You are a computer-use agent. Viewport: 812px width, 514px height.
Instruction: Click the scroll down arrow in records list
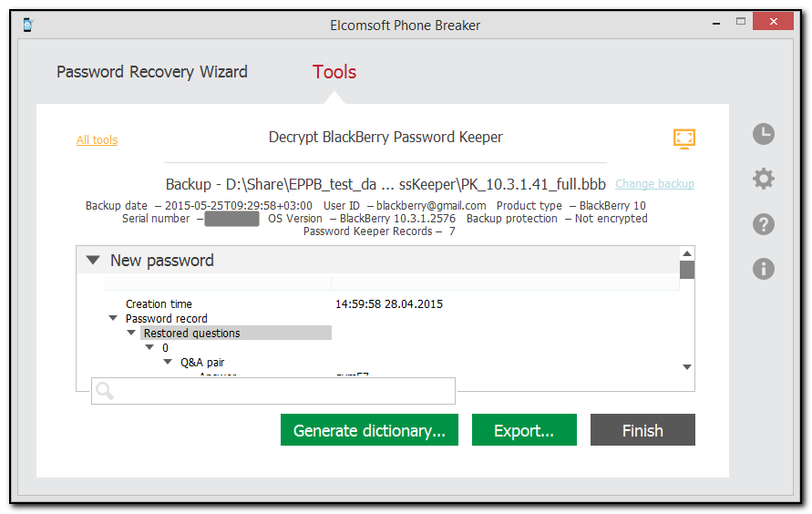coord(687,366)
